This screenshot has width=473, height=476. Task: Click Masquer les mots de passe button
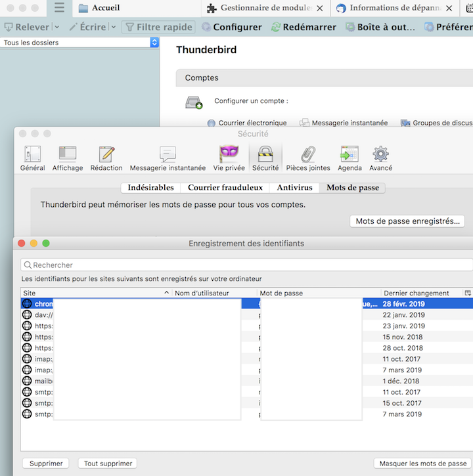pyautogui.click(x=422, y=464)
